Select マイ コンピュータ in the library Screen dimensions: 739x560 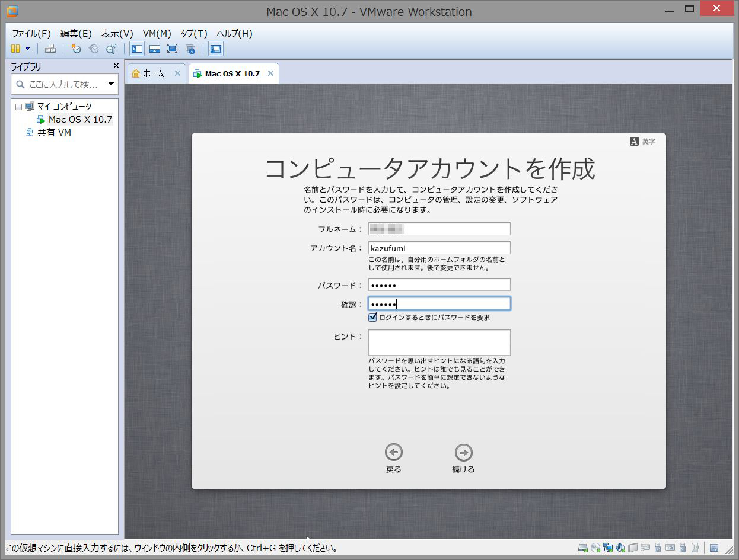tap(65, 107)
